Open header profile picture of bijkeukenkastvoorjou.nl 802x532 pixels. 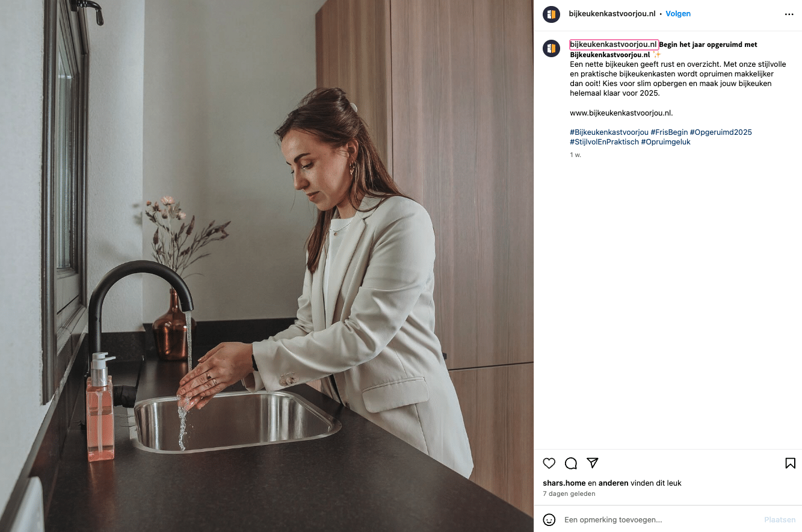(x=551, y=14)
